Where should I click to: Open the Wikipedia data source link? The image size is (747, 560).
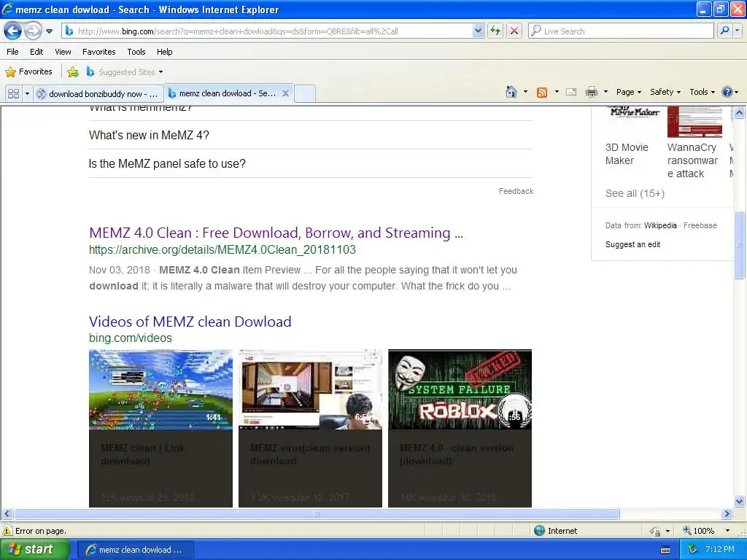(x=659, y=226)
